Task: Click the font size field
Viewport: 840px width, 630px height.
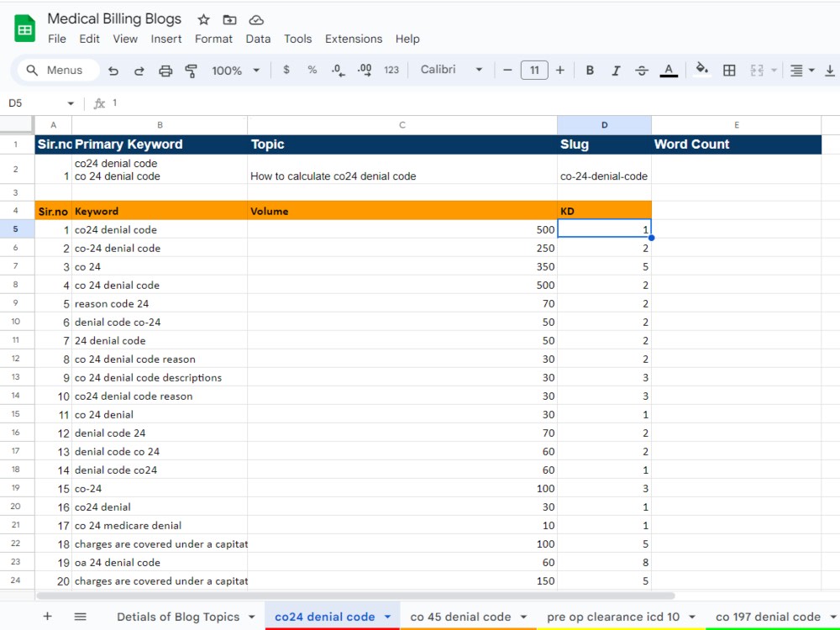Action: coord(534,71)
